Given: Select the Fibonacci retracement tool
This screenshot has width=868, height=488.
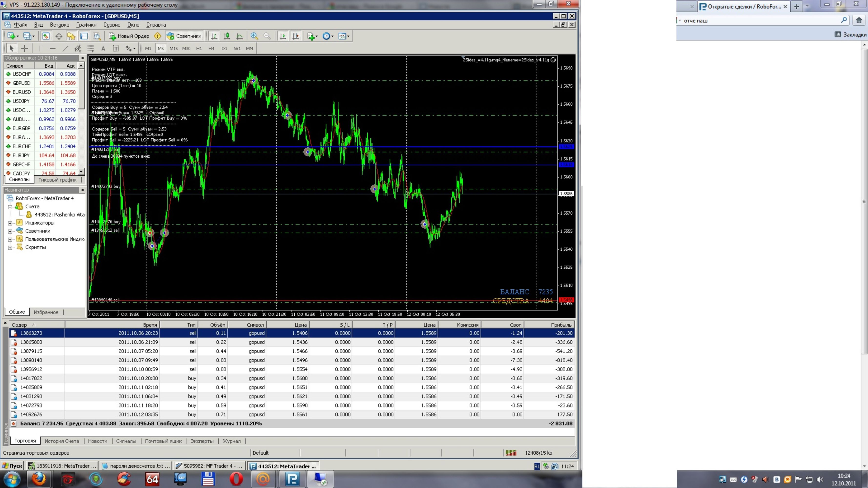Looking at the screenshot, I should (91, 49).
